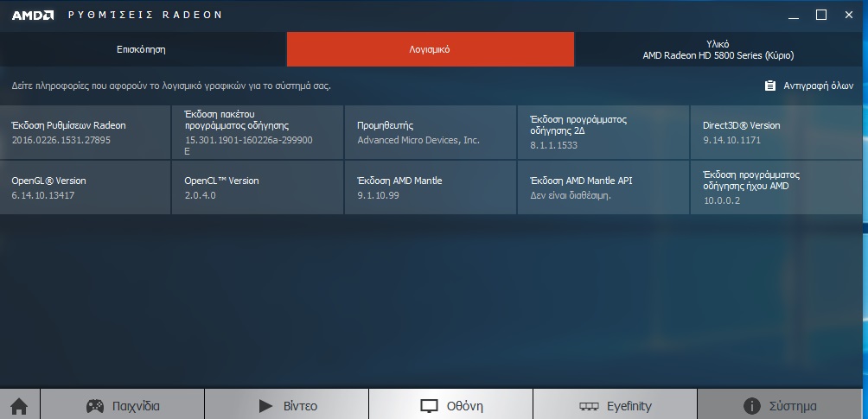Select the Έκδοση πακέτου προγράμματος οδήγησης tile
Viewport: 868px width, 419px height.
tap(258, 132)
